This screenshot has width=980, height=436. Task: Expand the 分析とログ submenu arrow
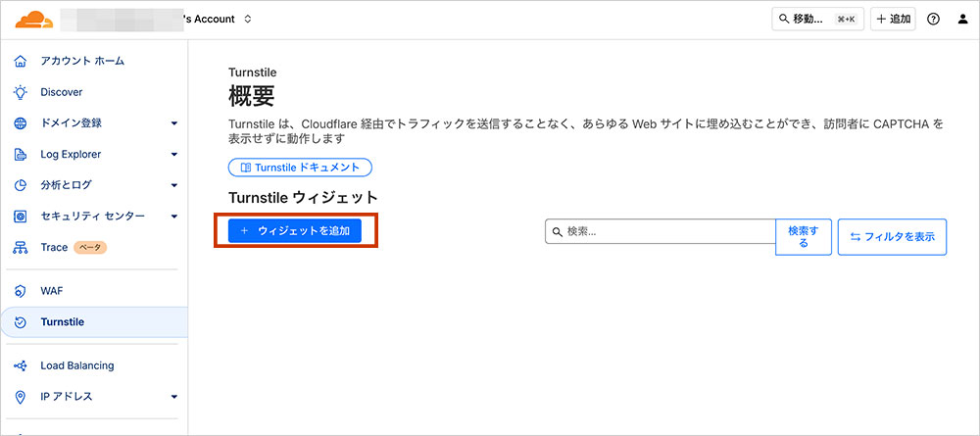[x=173, y=185]
